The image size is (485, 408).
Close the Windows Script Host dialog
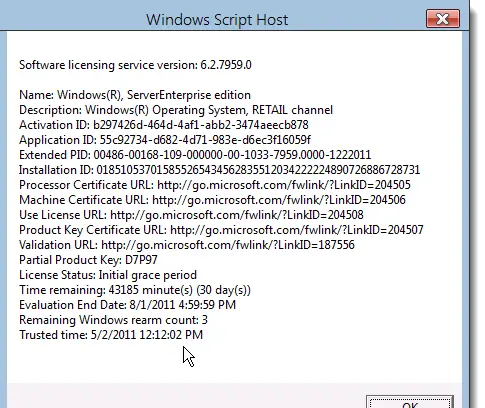443,19
